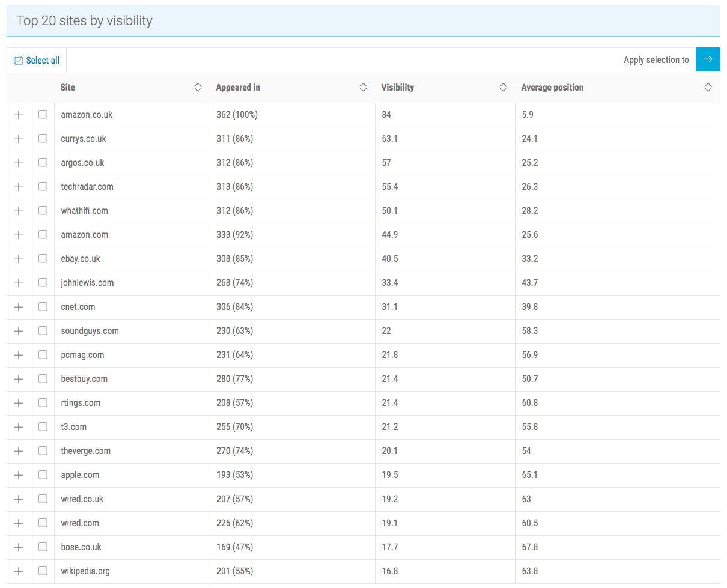The image size is (727, 588).
Task: Click the average position value 5.9
Action: tap(528, 115)
